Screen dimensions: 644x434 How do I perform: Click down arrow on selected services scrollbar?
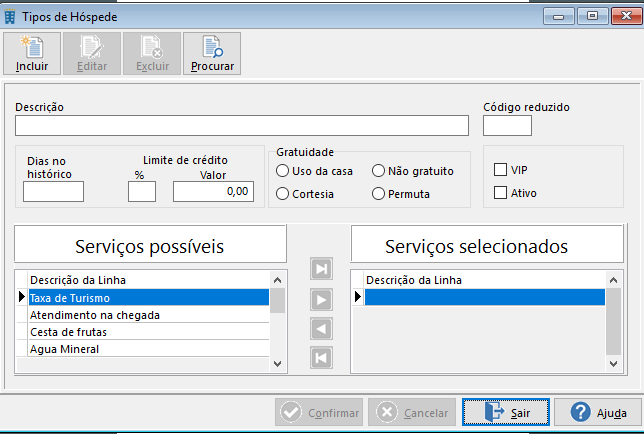click(x=614, y=364)
